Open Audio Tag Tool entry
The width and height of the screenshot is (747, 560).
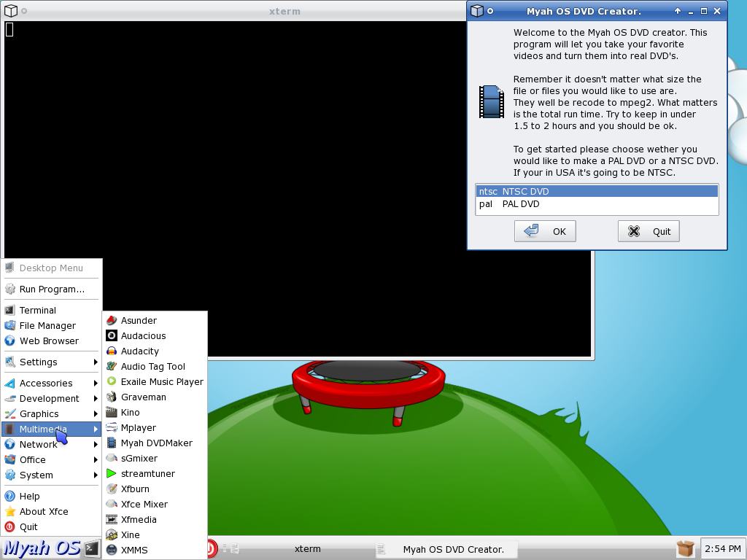[x=155, y=366]
